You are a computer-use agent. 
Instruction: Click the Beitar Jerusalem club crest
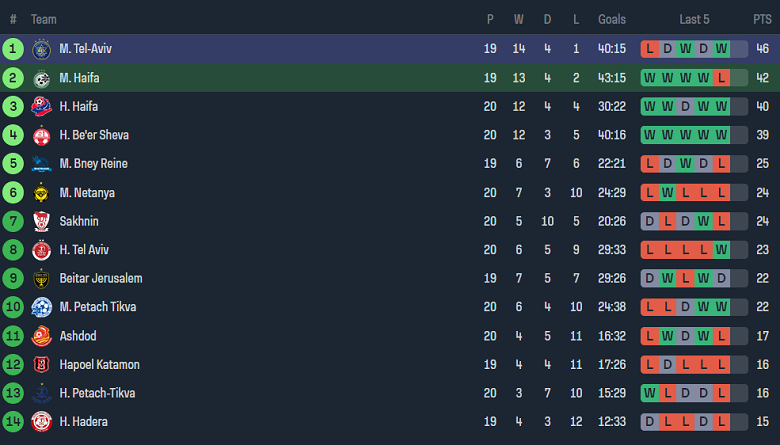tap(41, 279)
